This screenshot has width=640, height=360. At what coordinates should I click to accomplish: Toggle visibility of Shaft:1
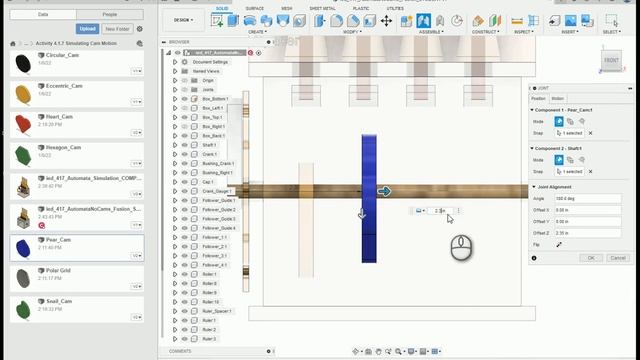tap(184, 145)
